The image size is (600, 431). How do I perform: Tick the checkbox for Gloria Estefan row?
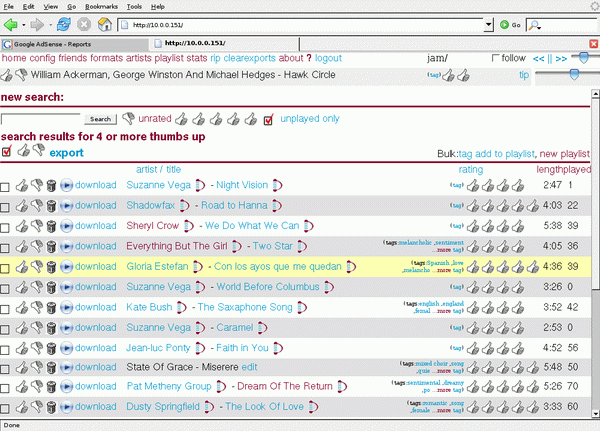tap(5, 268)
